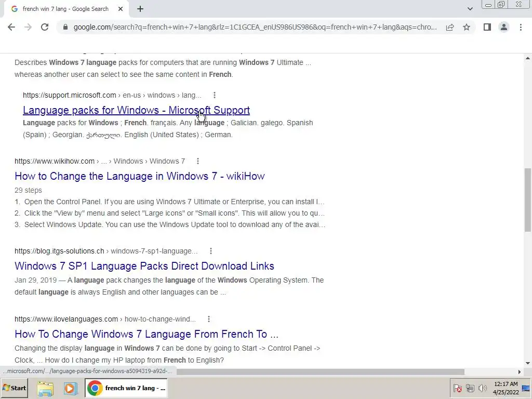Image resolution: width=532 pixels, height=399 pixels.
Task: Close the 'french win 7 lang' tab
Action: coord(121,9)
